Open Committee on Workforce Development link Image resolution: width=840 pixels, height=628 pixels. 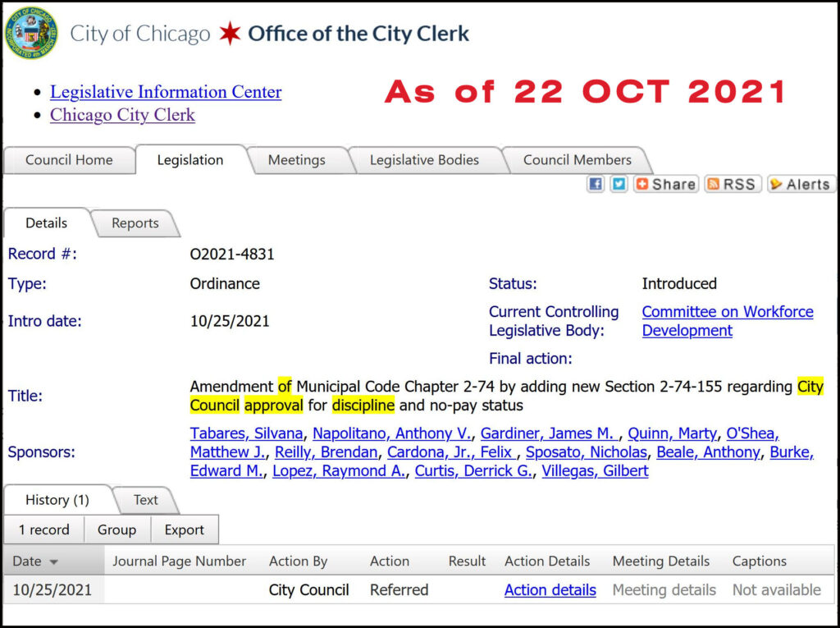728,321
